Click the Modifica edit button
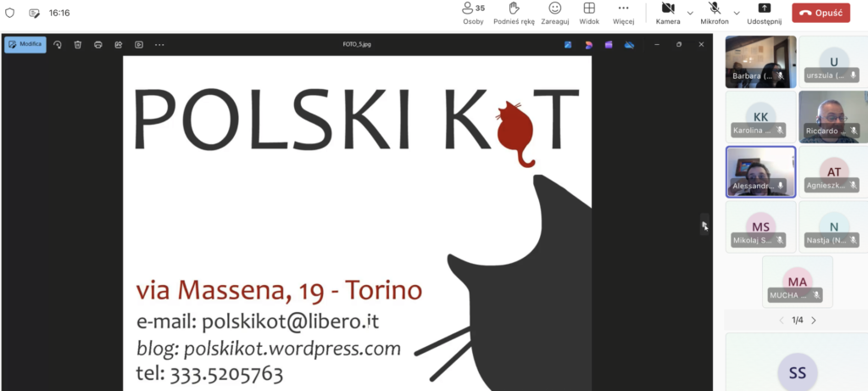The image size is (868, 391). [x=25, y=44]
